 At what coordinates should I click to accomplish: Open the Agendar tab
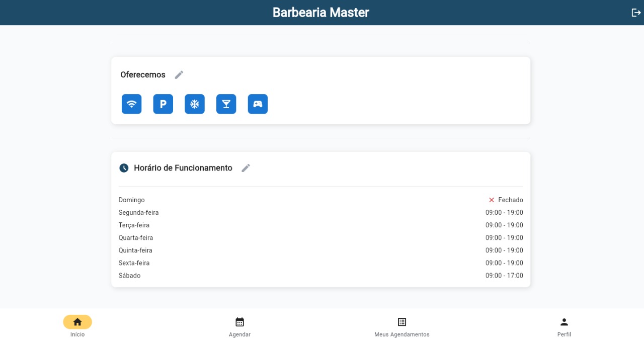pyautogui.click(x=239, y=326)
